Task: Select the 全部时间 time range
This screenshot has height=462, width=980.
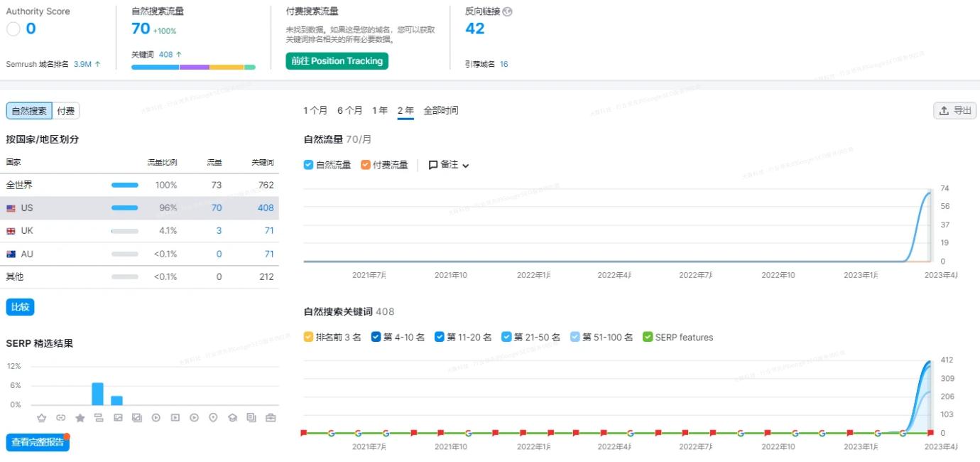Action: coord(440,110)
